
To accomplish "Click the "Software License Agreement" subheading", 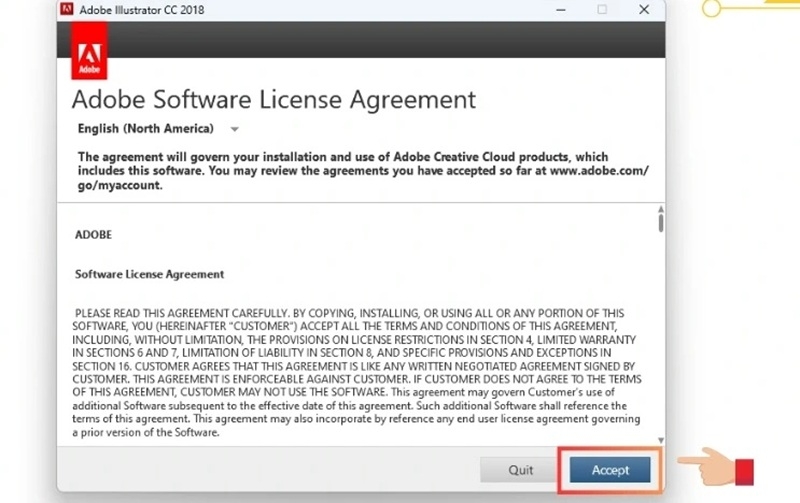I will pos(149,274).
